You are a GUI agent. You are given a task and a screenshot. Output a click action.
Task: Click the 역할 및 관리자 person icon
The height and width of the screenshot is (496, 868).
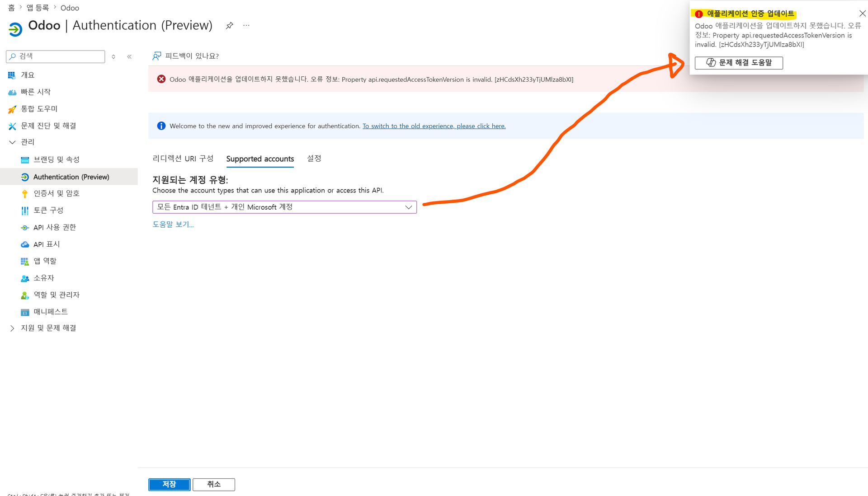[25, 295]
